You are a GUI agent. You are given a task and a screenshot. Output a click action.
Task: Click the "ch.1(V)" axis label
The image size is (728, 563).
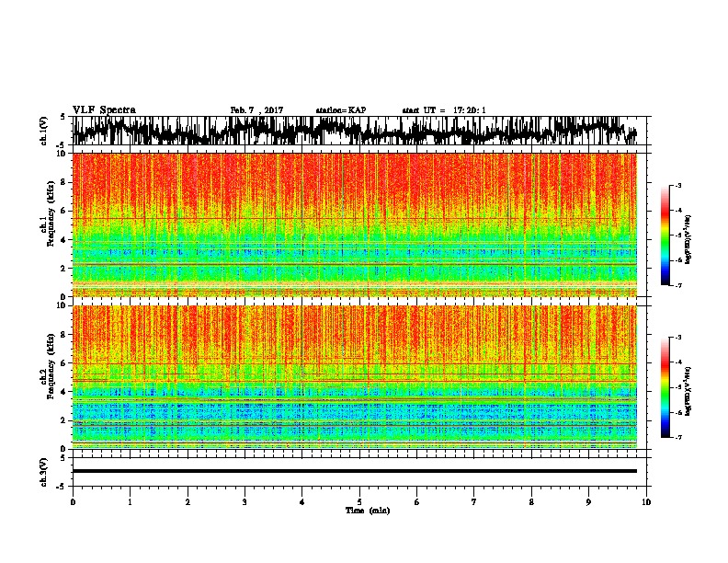(x=43, y=131)
